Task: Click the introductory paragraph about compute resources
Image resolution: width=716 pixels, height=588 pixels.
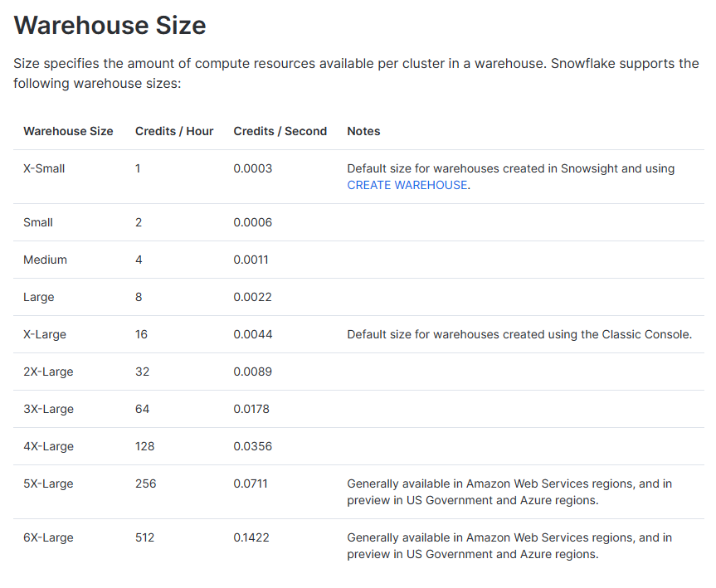Action: pyautogui.click(x=357, y=73)
